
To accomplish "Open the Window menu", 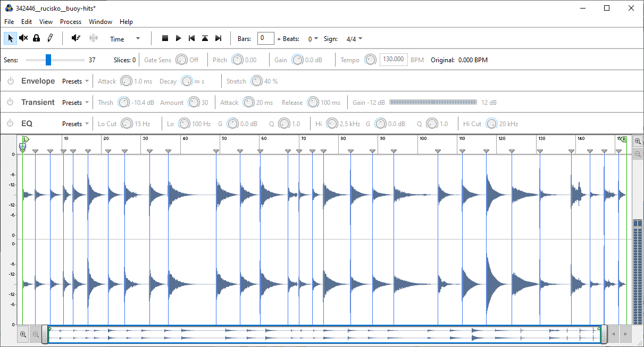I will tap(101, 22).
